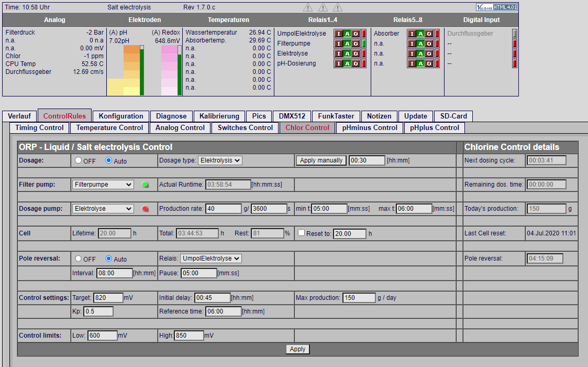The image size is (588, 367).
Task: Turn Filterpumpe relay to I (on)
Action: click(x=339, y=44)
